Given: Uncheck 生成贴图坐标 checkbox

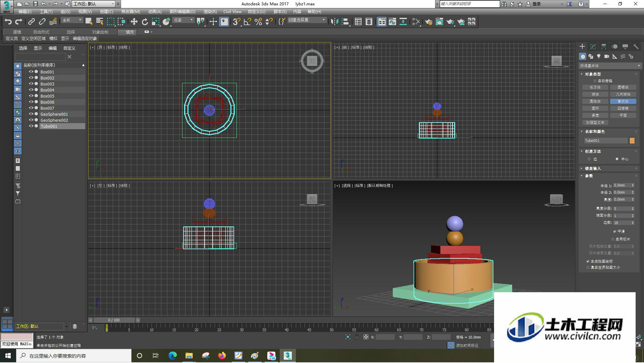Looking at the screenshot, I should click(588, 261).
